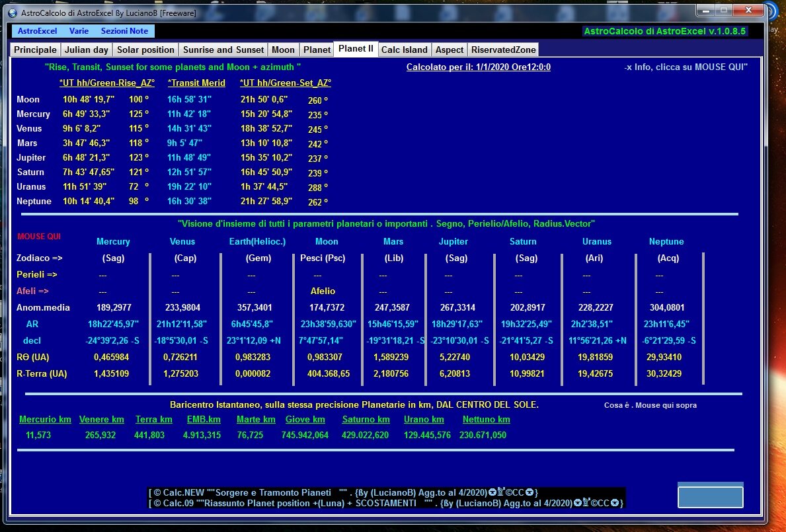
Task: Click the light blue button at bottom right
Action: (710, 496)
